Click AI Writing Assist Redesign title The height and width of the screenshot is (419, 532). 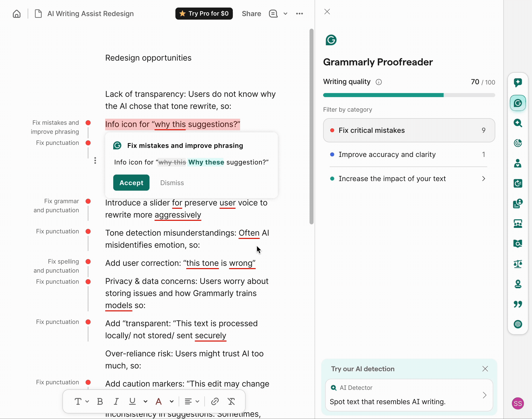point(91,14)
